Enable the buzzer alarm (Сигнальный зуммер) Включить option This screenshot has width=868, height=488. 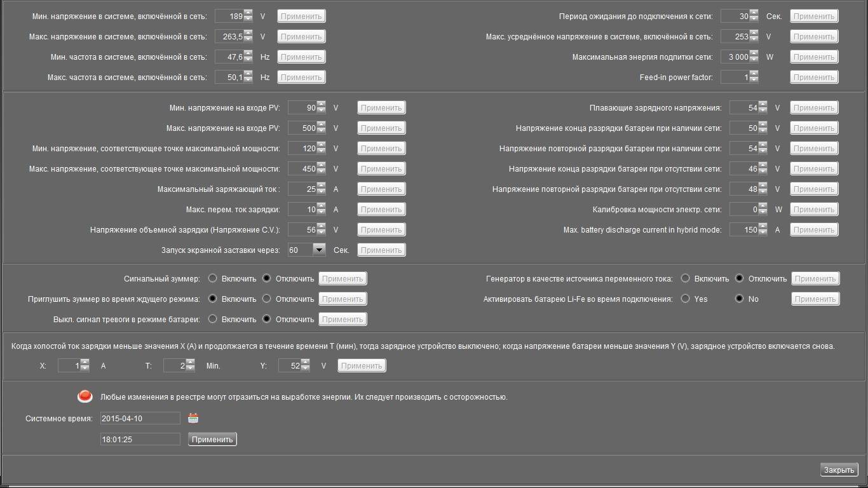pyautogui.click(x=213, y=278)
